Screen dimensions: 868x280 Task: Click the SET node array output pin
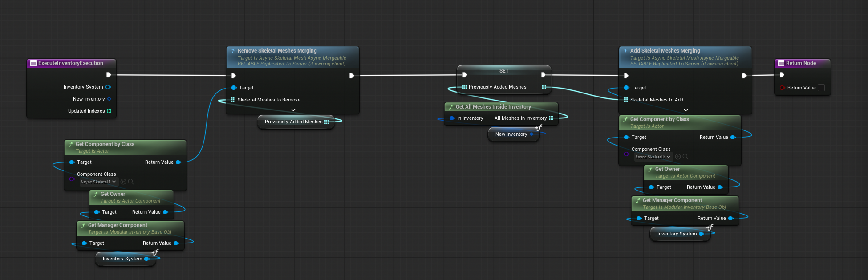pyautogui.click(x=544, y=87)
